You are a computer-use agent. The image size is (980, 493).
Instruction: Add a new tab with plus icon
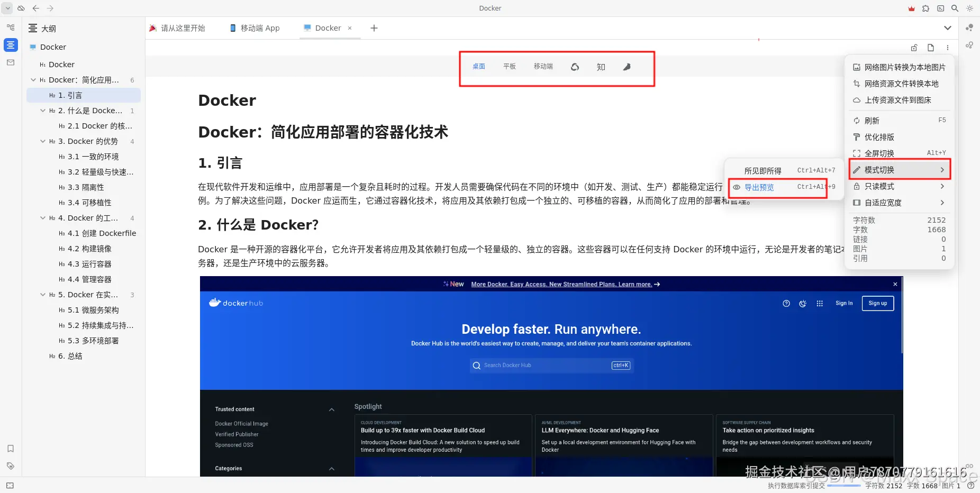374,28
